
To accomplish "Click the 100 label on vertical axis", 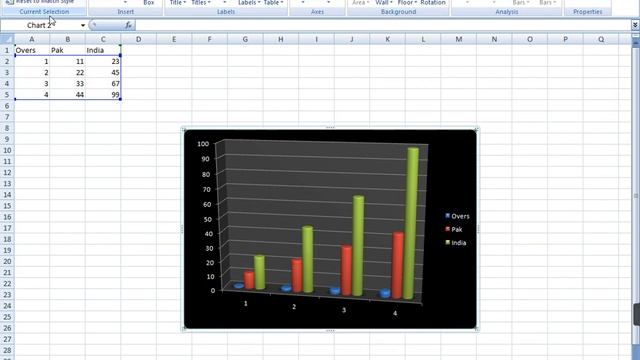I will 203,144.
